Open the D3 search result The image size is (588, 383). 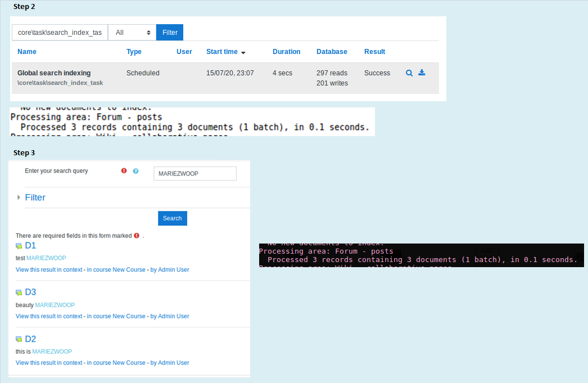coord(30,292)
